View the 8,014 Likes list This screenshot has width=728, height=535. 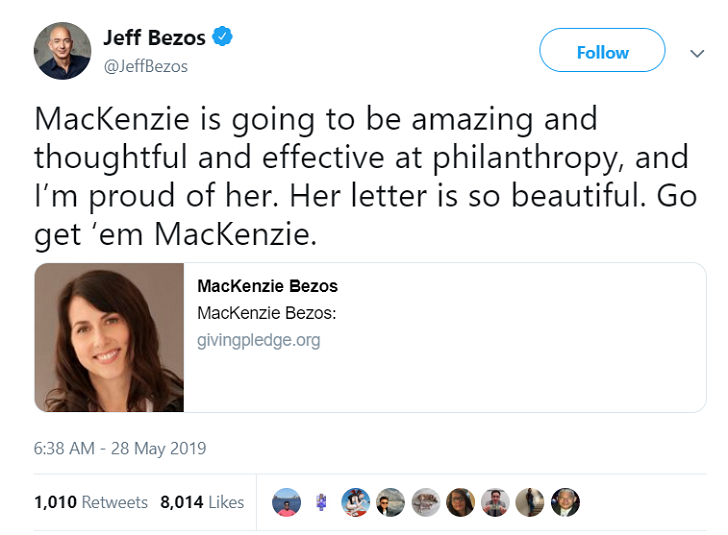click(202, 502)
